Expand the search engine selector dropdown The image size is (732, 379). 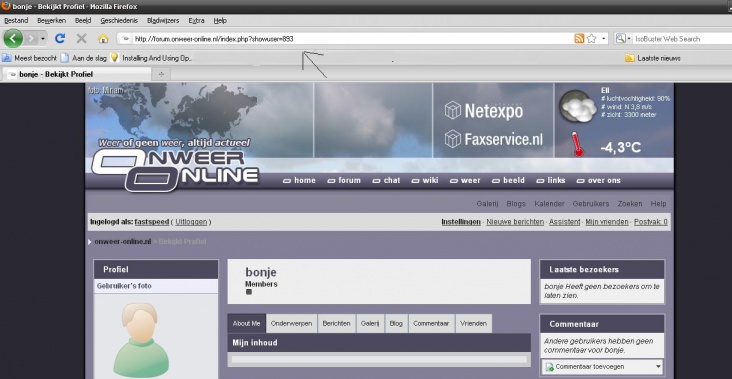coord(623,39)
